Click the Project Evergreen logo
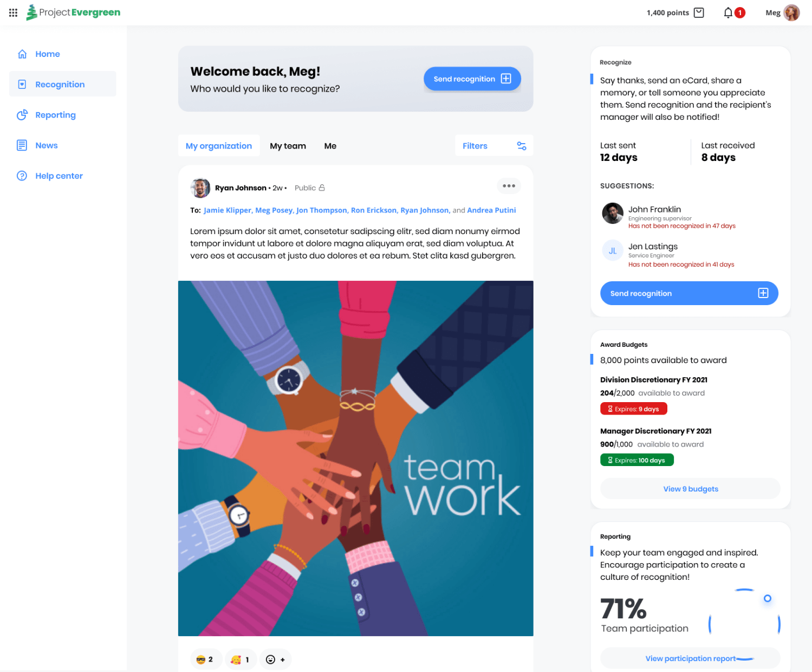Image resolution: width=812 pixels, height=672 pixels. (73, 12)
